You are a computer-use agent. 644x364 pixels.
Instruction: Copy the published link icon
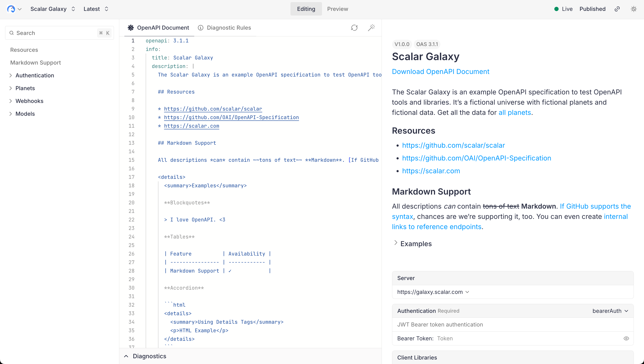tap(617, 9)
